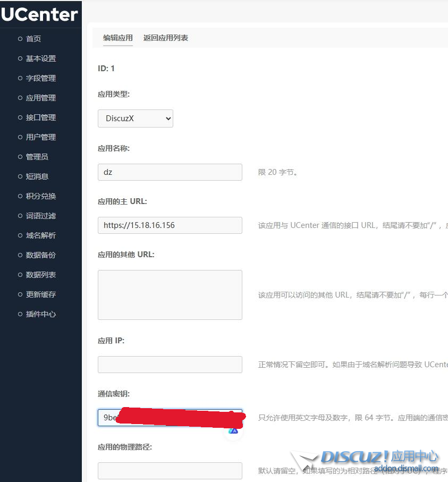Click the 返回应用列表 tab
This screenshot has height=482, width=448.
tap(166, 38)
